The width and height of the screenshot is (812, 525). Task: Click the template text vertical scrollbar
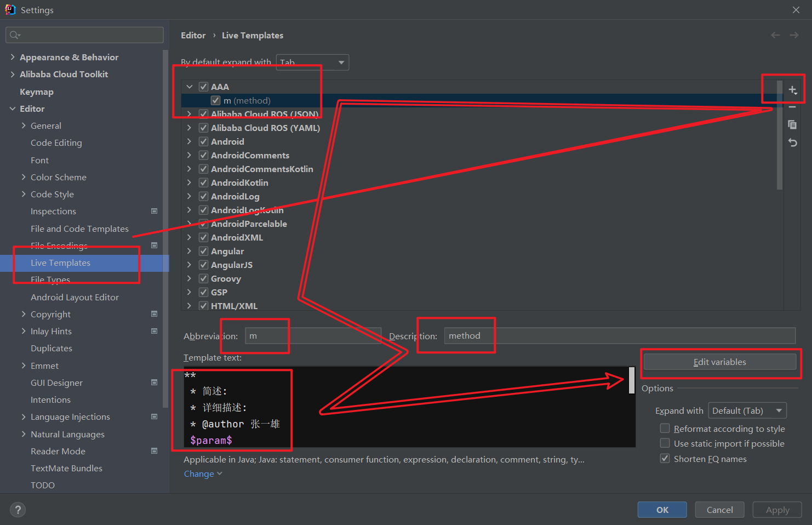pyautogui.click(x=631, y=380)
